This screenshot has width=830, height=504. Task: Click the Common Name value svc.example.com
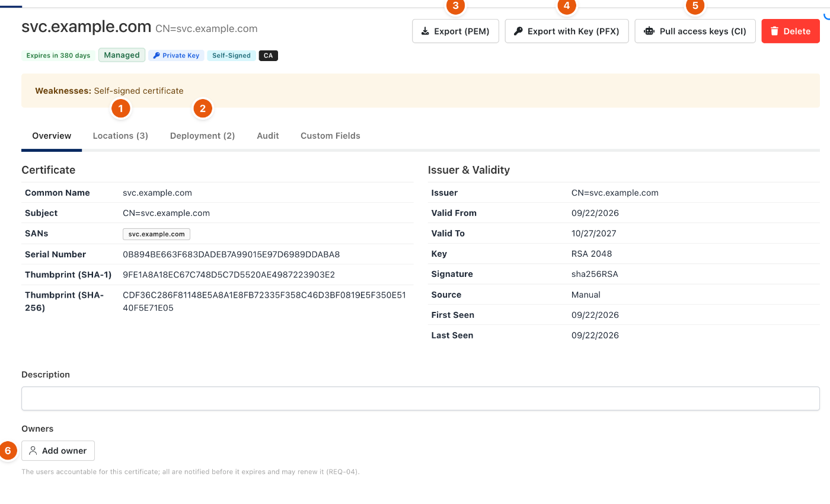coord(157,193)
